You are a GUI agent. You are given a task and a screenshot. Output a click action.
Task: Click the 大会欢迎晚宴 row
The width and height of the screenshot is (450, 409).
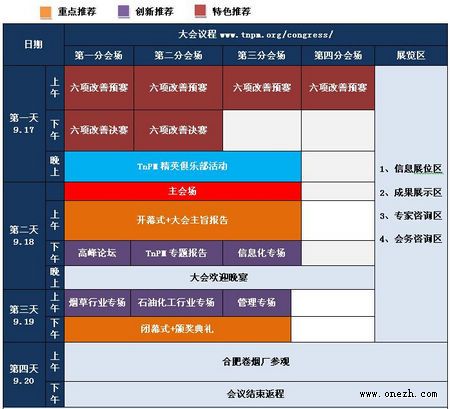(219, 278)
